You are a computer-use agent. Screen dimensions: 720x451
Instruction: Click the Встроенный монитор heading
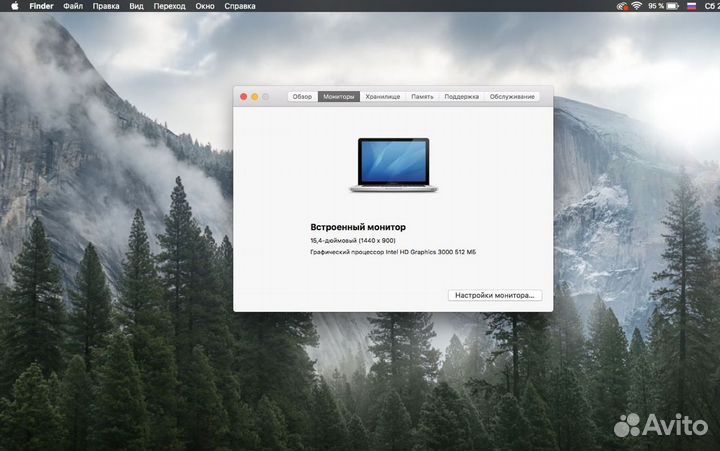[358, 227]
